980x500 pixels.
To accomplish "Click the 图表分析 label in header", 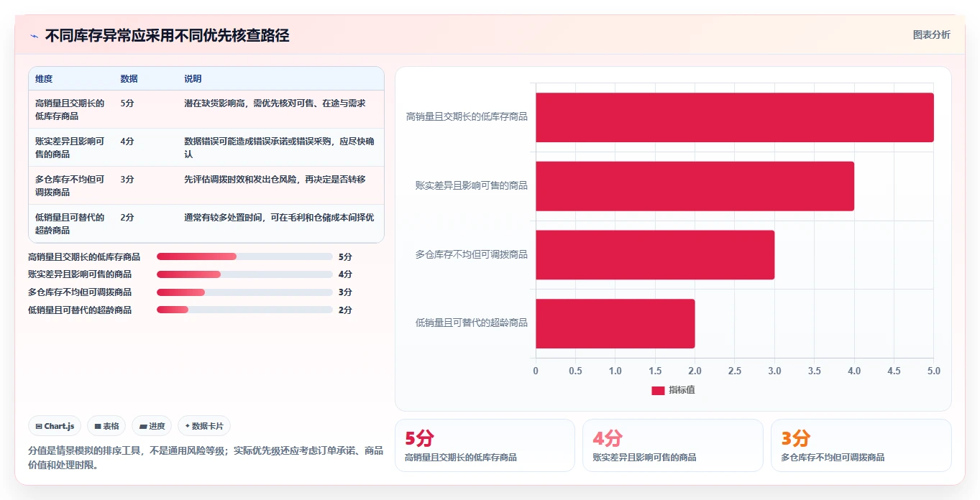I will (931, 34).
